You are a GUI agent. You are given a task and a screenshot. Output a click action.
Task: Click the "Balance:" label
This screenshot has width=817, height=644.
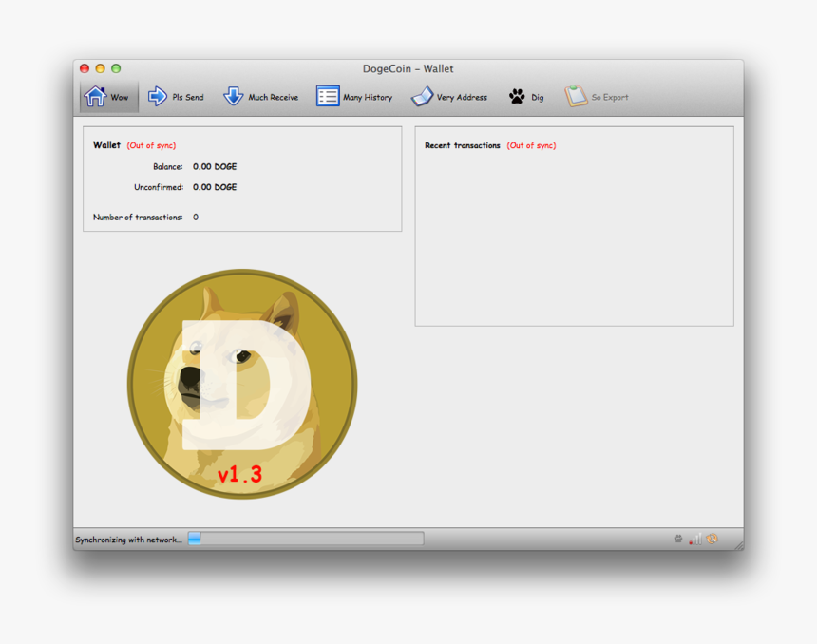click(168, 167)
